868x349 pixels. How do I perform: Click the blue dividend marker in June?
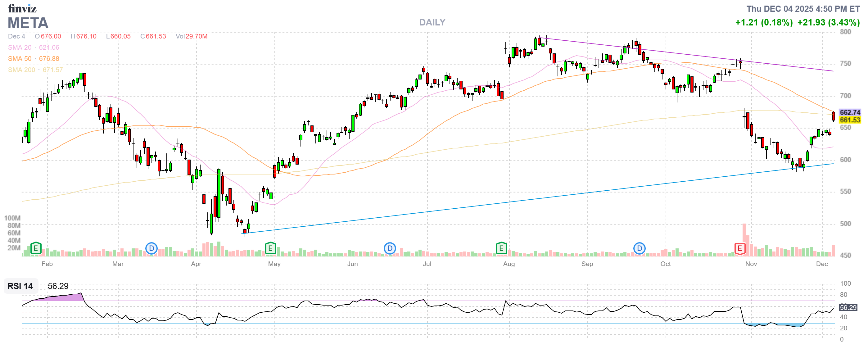tap(390, 249)
